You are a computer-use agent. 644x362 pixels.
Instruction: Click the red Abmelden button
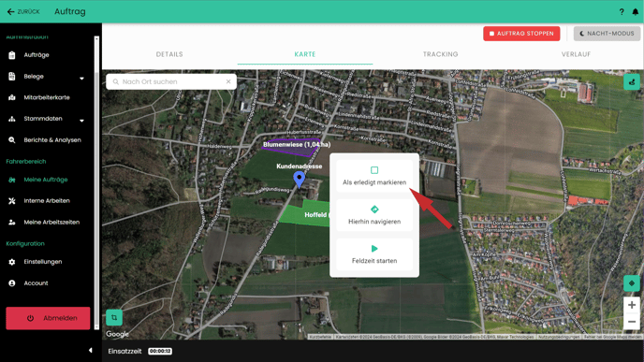[x=48, y=318]
